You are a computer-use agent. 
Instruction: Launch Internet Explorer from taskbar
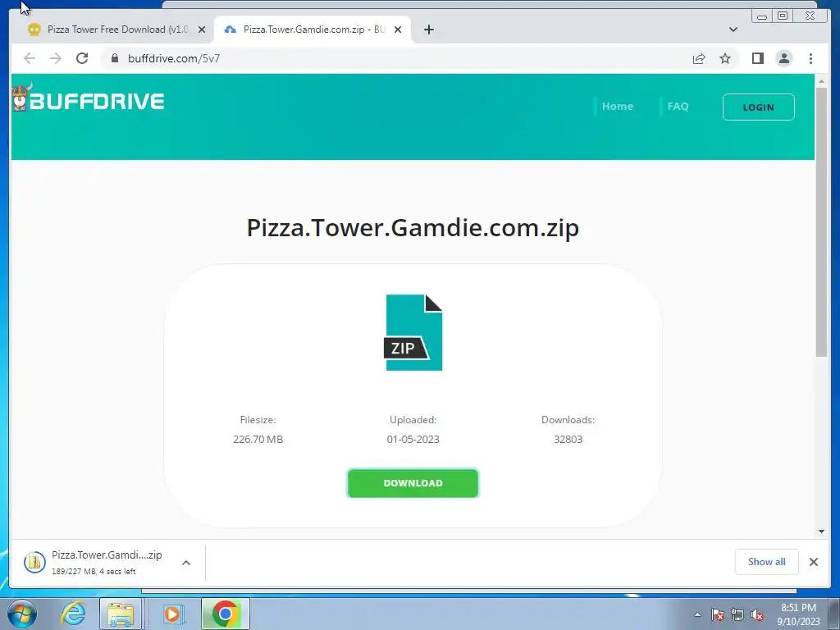[x=73, y=614]
